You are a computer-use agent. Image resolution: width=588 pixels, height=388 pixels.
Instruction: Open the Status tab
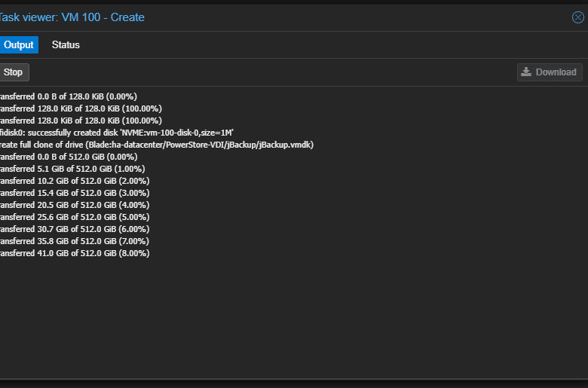(66, 45)
